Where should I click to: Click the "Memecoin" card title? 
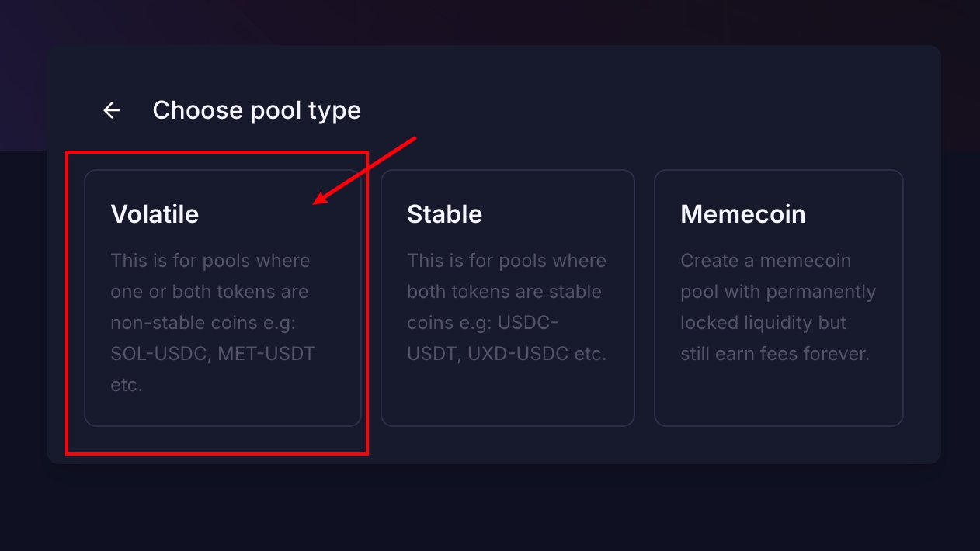(742, 214)
